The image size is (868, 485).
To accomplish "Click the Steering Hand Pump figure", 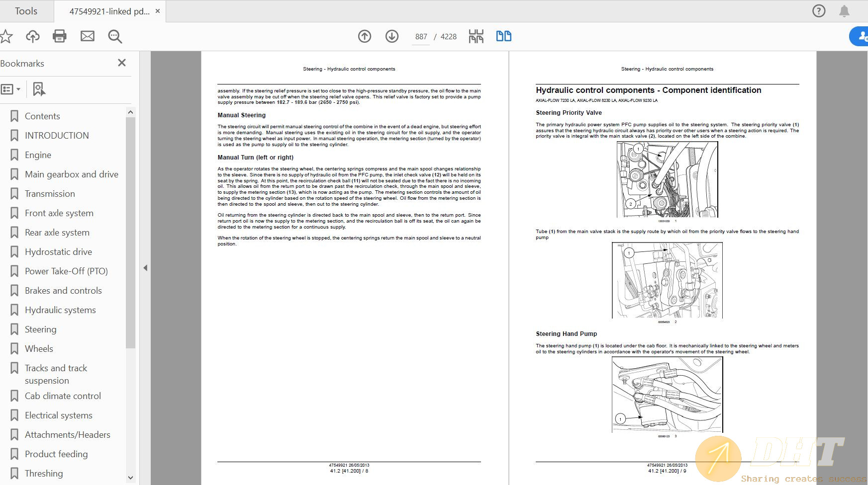I will click(667, 395).
